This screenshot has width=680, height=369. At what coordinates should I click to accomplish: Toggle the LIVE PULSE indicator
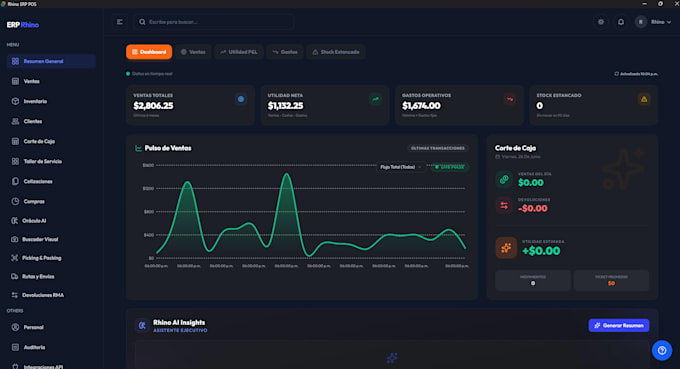pyautogui.click(x=450, y=167)
